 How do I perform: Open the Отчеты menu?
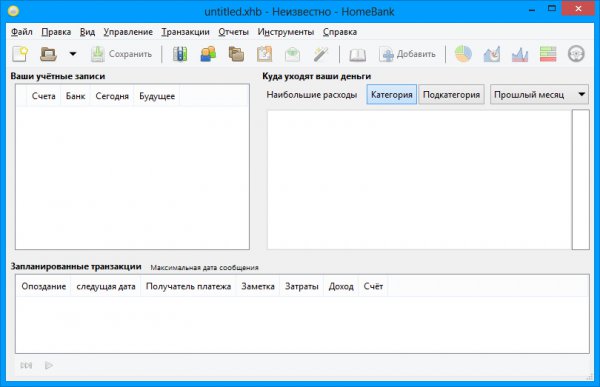point(233,32)
